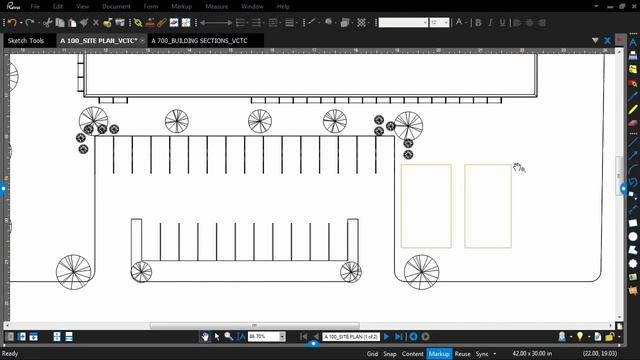Open the Document menu

point(116,7)
